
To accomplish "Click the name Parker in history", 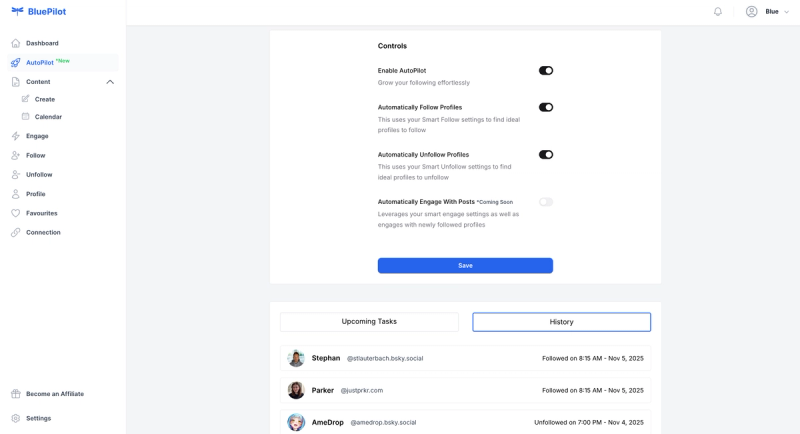I will click(323, 390).
